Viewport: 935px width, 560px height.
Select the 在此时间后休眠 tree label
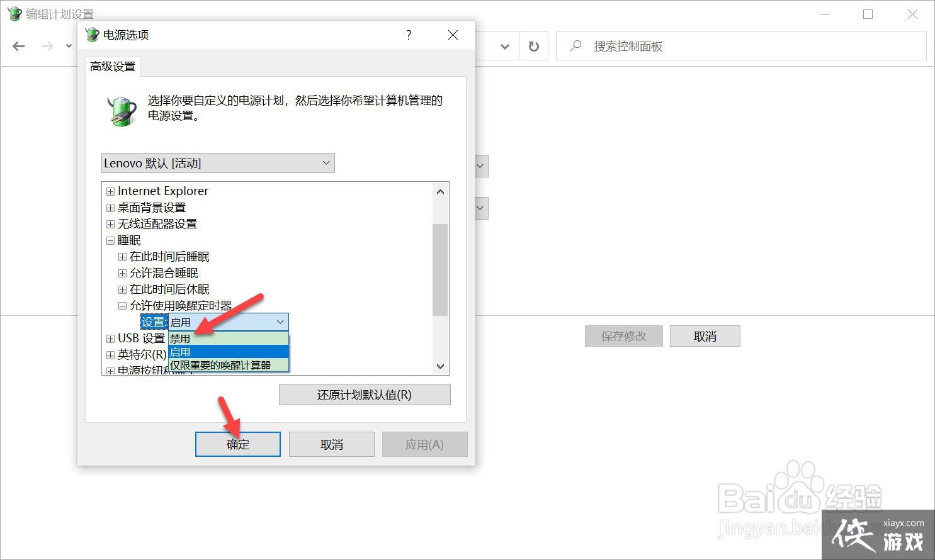pos(169,289)
